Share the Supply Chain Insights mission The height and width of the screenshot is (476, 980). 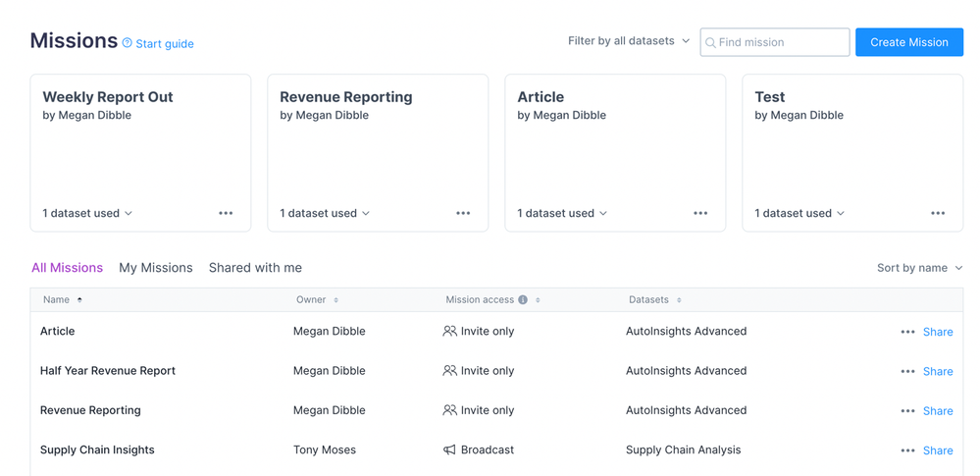point(938,450)
